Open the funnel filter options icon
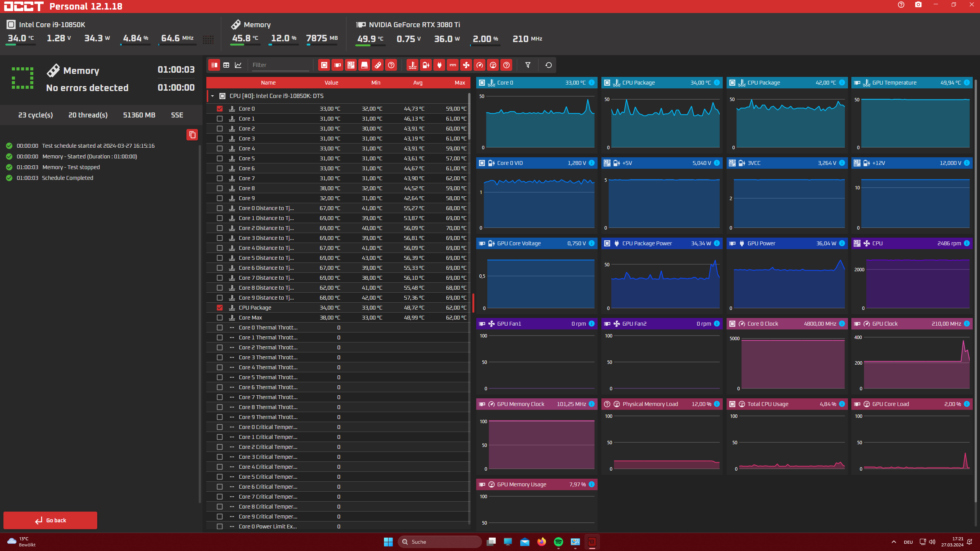This screenshot has width=980, height=551. (528, 65)
